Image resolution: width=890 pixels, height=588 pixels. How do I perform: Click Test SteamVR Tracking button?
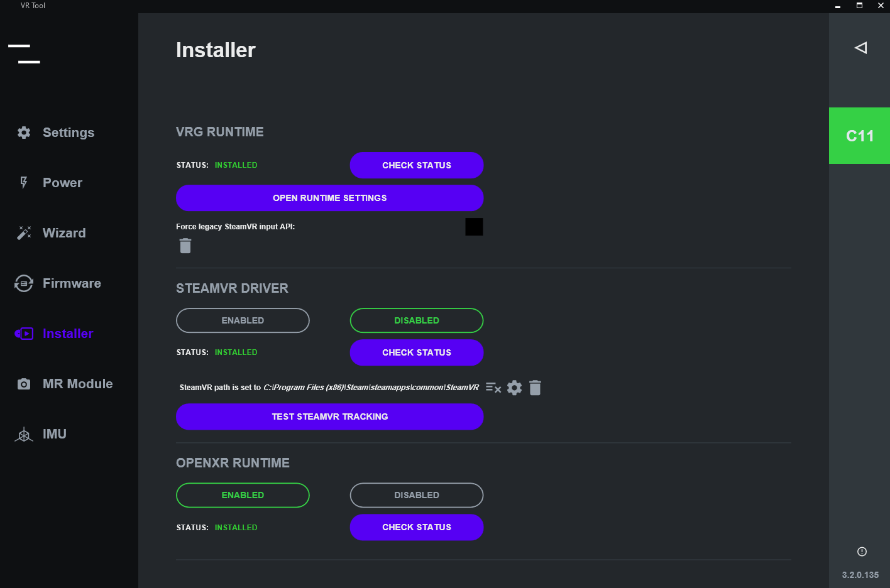click(x=330, y=416)
